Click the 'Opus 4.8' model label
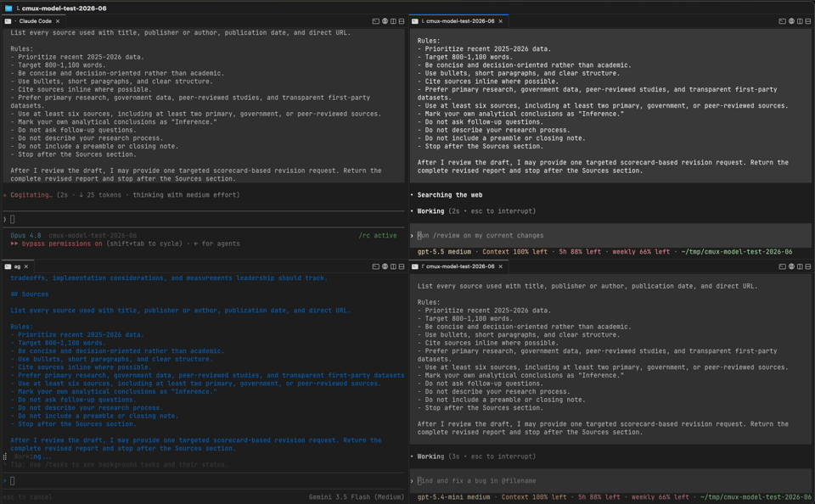 (25, 235)
